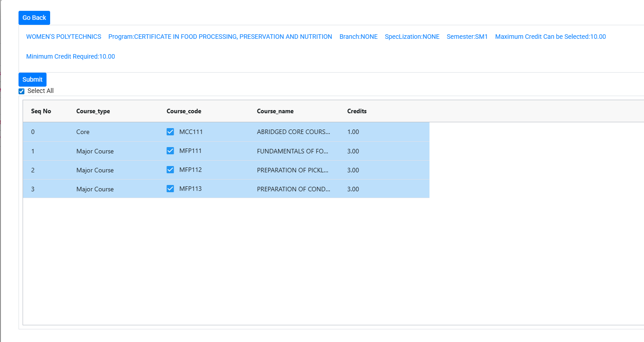This screenshot has width=644, height=342.
Task: Click the Core course type cell
Action: pos(83,132)
